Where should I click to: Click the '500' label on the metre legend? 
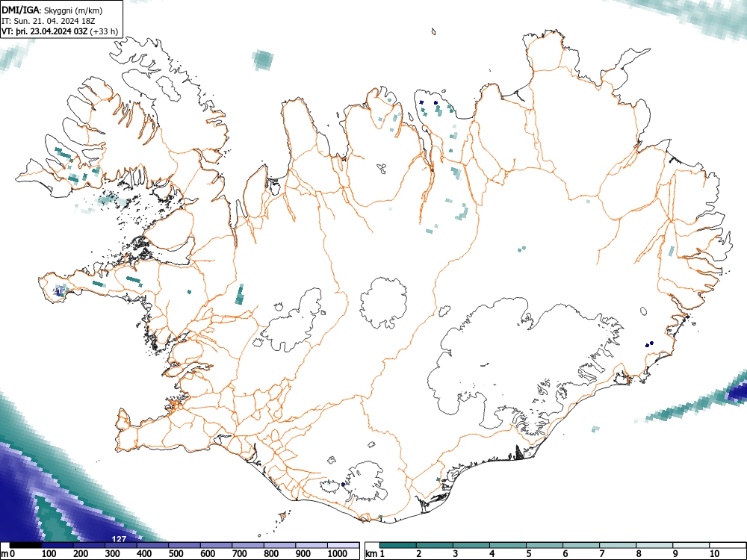(x=176, y=554)
